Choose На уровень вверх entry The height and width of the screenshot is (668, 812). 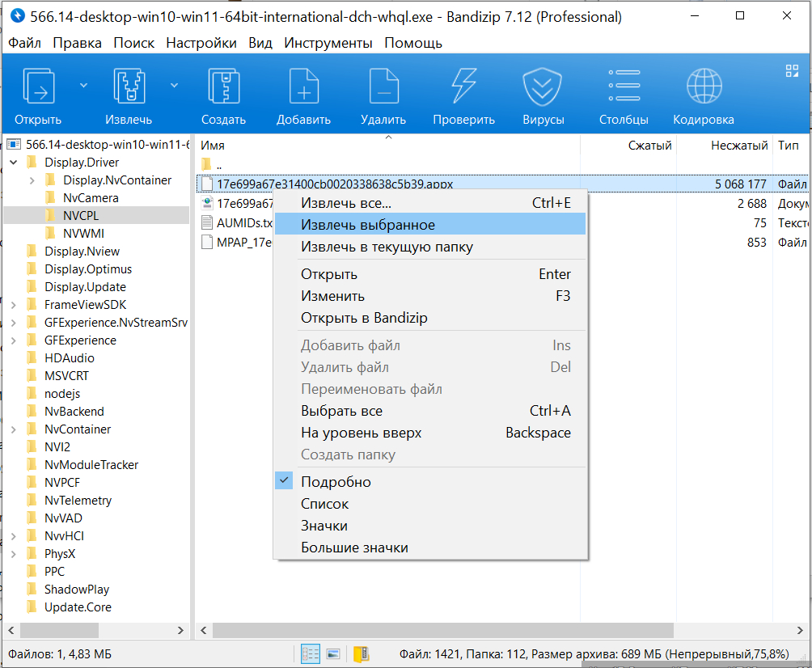tap(429, 433)
